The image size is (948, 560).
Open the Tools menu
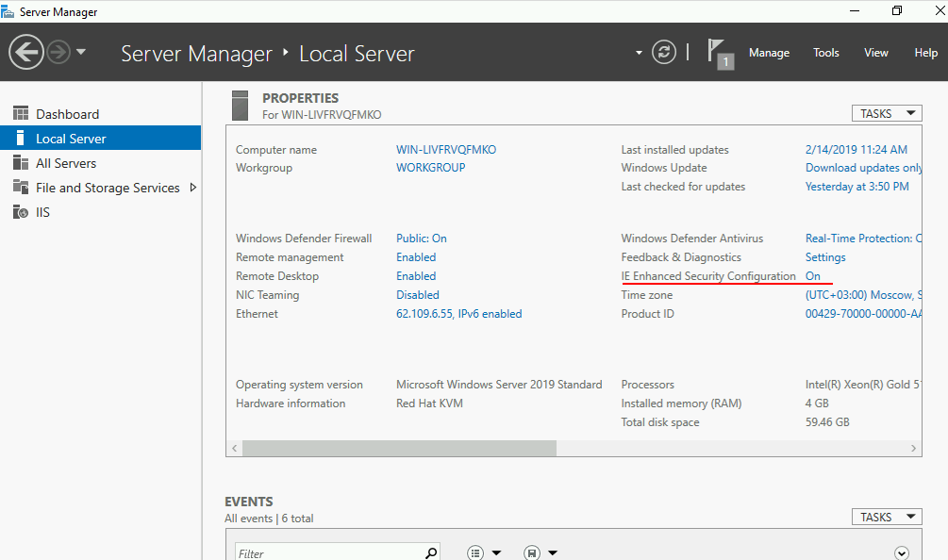(826, 53)
